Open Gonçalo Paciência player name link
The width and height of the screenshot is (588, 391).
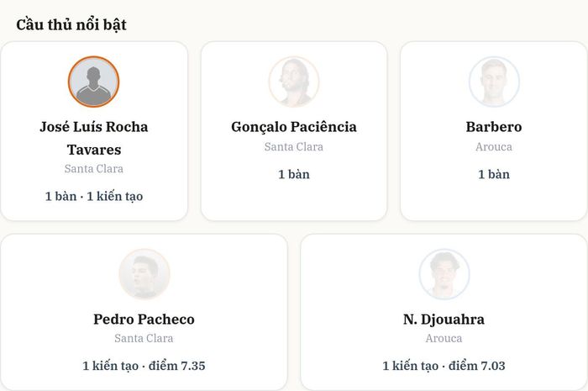pyautogui.click(x=294, y=127)
